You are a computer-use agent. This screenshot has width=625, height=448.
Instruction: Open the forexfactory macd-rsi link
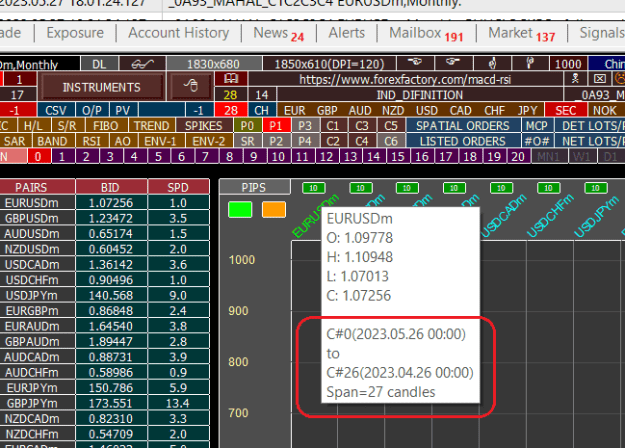pyautogui.click(x=405, y=79)
